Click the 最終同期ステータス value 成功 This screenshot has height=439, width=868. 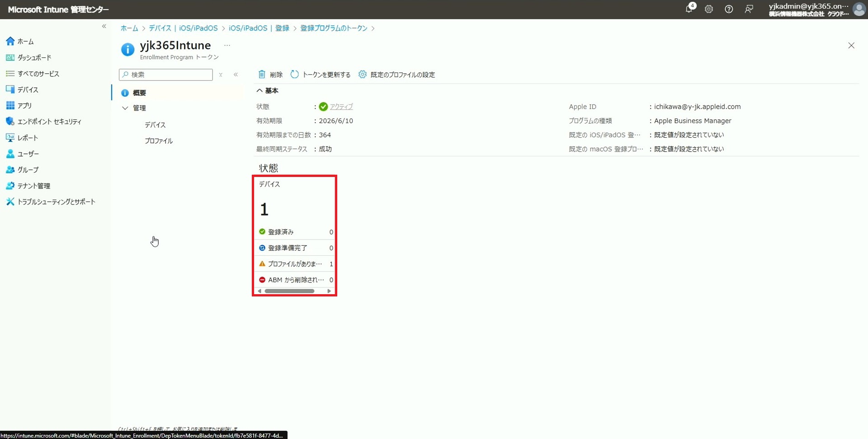coord(325,149)
